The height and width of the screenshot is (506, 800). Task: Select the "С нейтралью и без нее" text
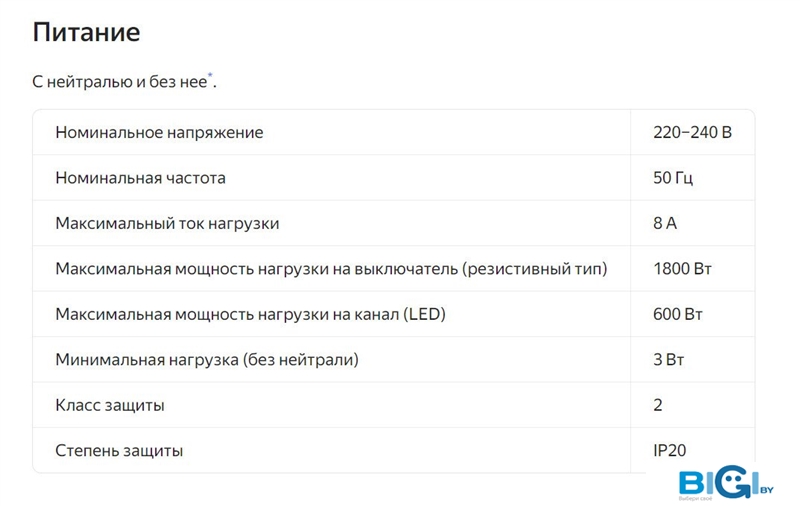[x=120, y=82]
